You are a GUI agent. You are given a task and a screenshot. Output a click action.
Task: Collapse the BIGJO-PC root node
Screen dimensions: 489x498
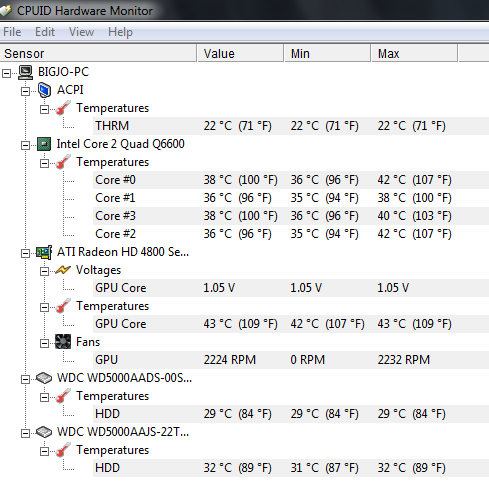6,73
